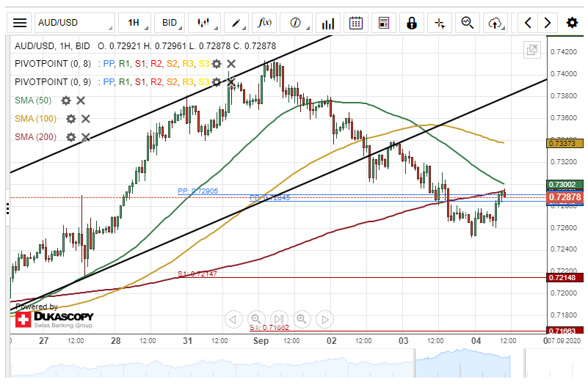The image size is (588, 385).
Task: Click the Dukascopy Swiss Banking Group logo
Action: pos(54,318)
